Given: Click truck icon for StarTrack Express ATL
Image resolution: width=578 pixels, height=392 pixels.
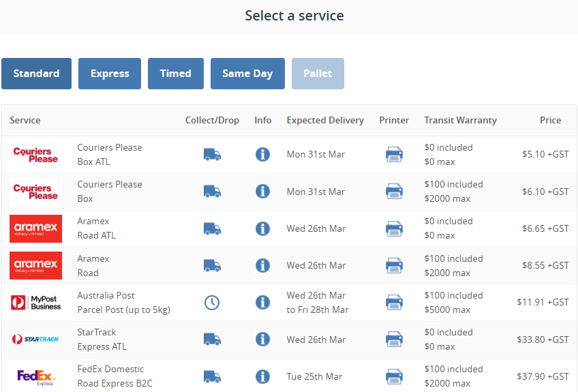Looking at the screenshot, I should [212, 340].
